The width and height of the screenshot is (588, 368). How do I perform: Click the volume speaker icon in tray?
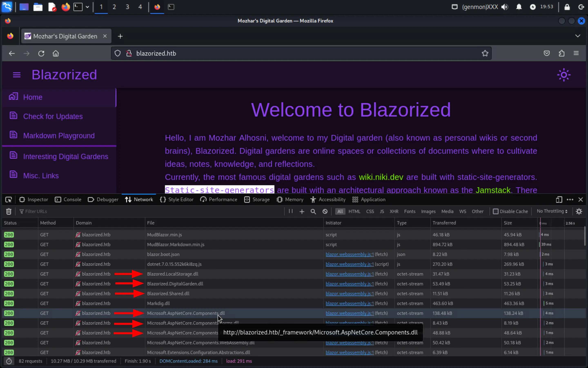pos(505,7)
